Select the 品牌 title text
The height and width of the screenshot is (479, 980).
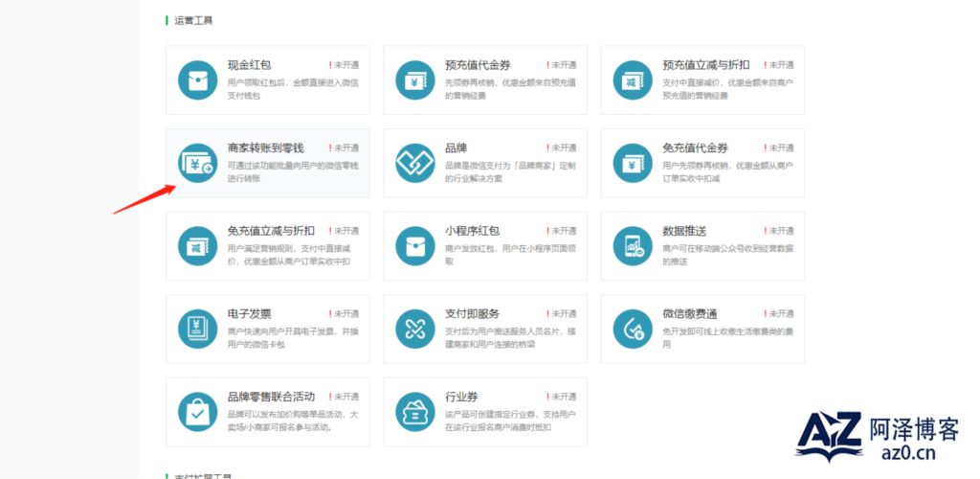[x=457, y=148]
